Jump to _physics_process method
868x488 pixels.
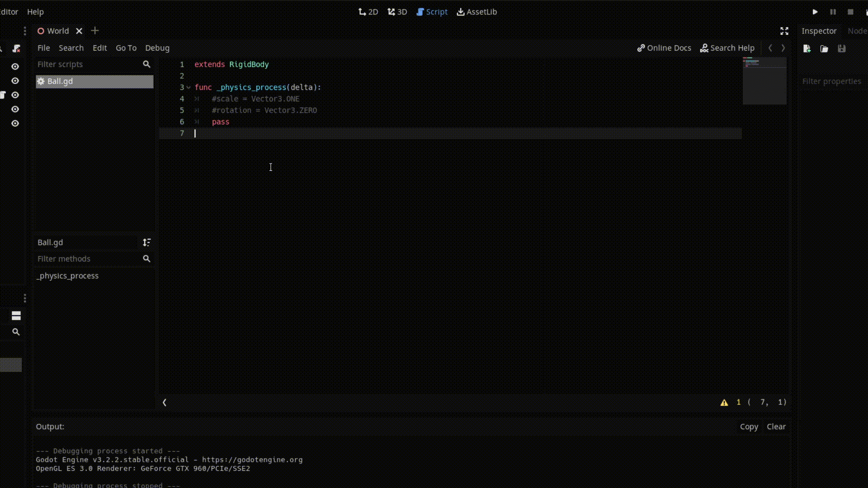67,276
